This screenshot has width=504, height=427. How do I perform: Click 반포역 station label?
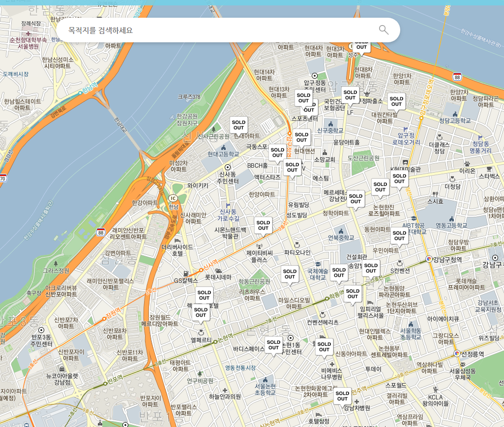point(115,379)
